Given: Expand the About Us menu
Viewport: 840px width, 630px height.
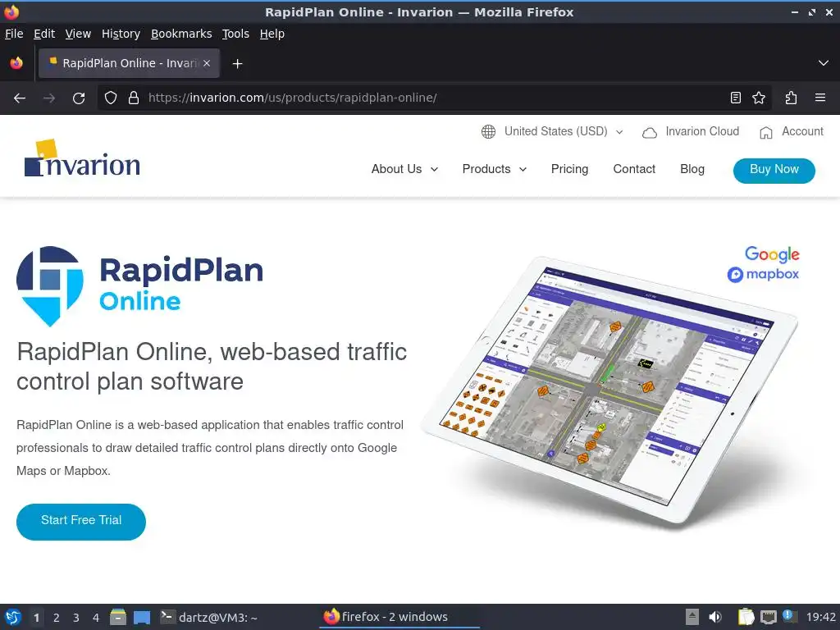Looking at the screenshot, I should (404, 169).
